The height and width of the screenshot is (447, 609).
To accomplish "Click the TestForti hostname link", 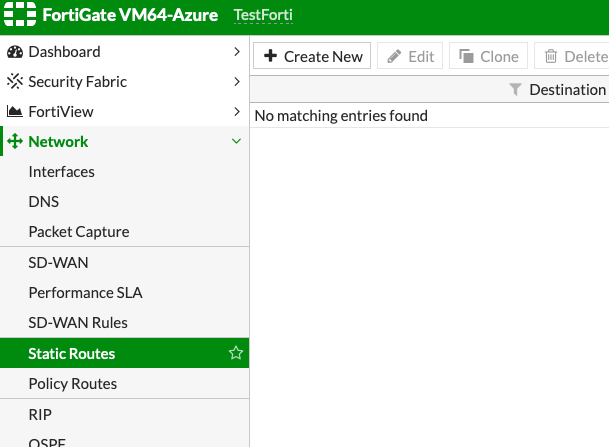I will tap(263, 15).
